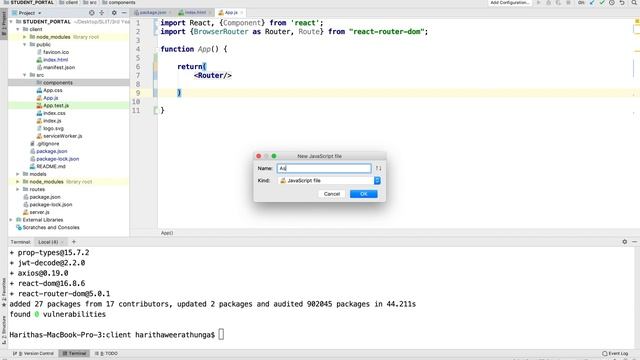Click the expand-all arrows icon in the Project panel header

tap(102, 13)
